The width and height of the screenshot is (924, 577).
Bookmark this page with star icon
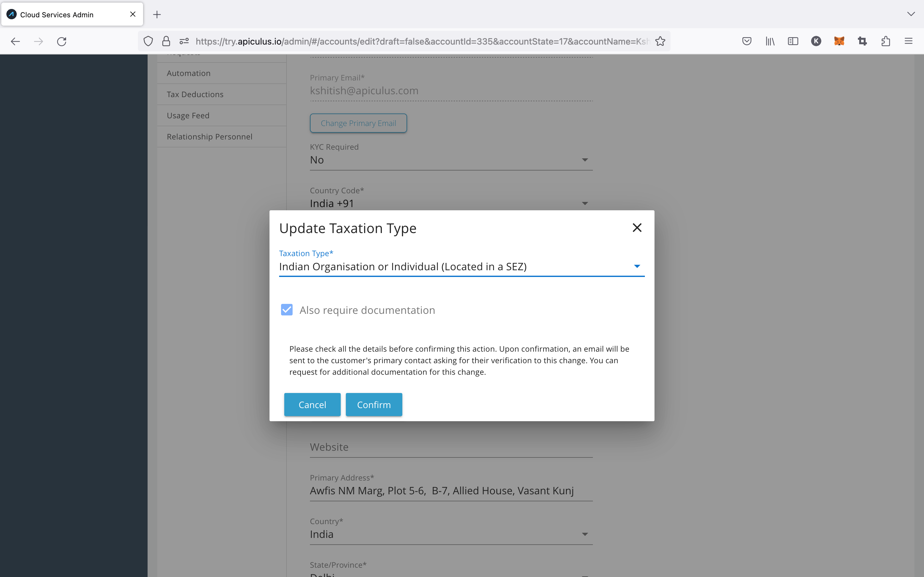[660, 41]
